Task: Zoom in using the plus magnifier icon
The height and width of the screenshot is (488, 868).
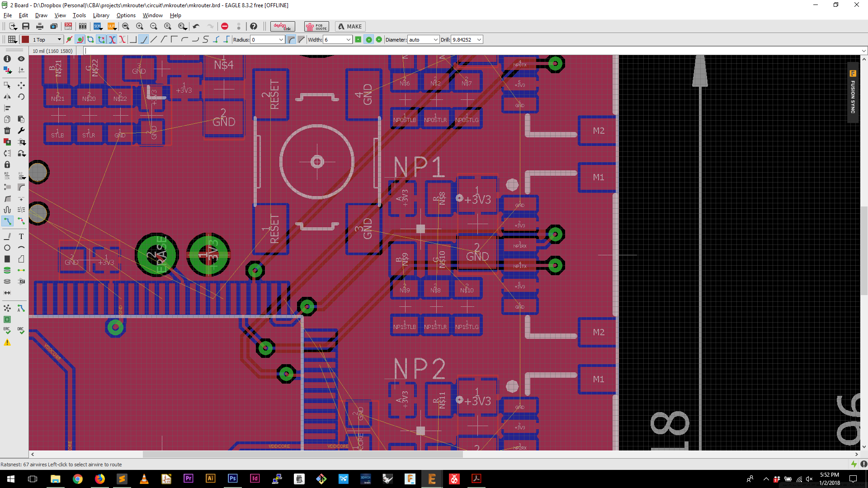Action: pos(140,26)
